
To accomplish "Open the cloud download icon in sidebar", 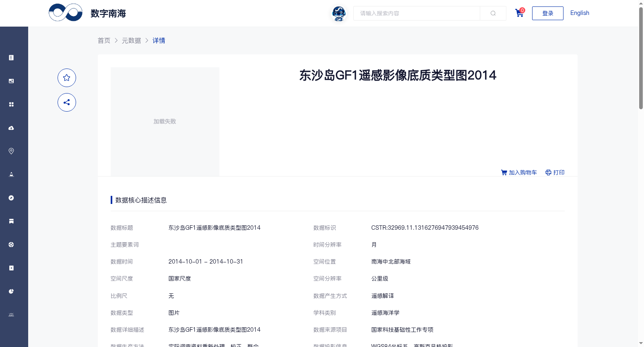I will [x=11, y=128].
